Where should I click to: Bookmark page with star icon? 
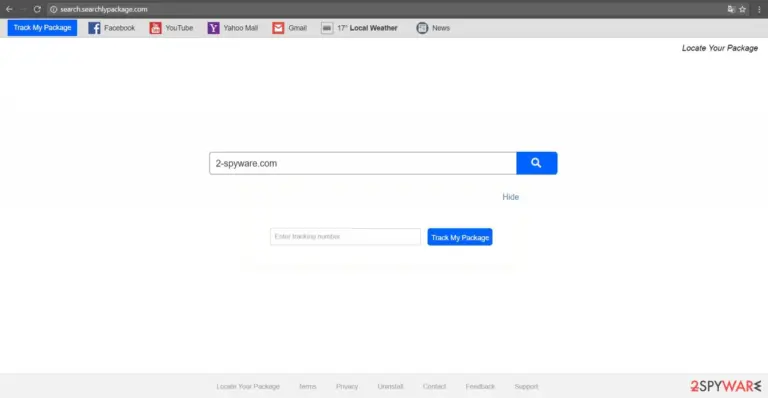(x=743, y=9)
